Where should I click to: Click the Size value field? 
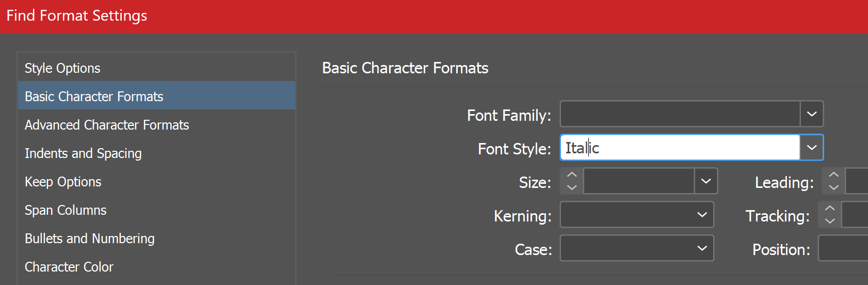638,181
